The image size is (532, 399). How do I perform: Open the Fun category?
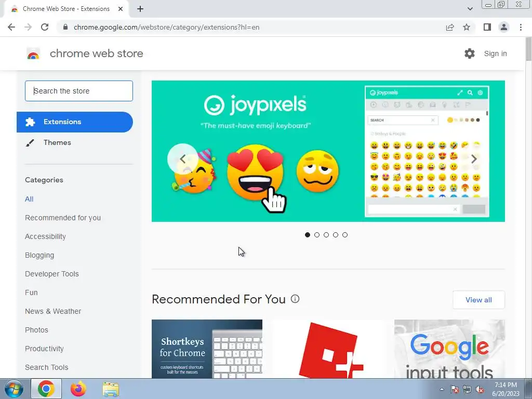pos(31,292)
